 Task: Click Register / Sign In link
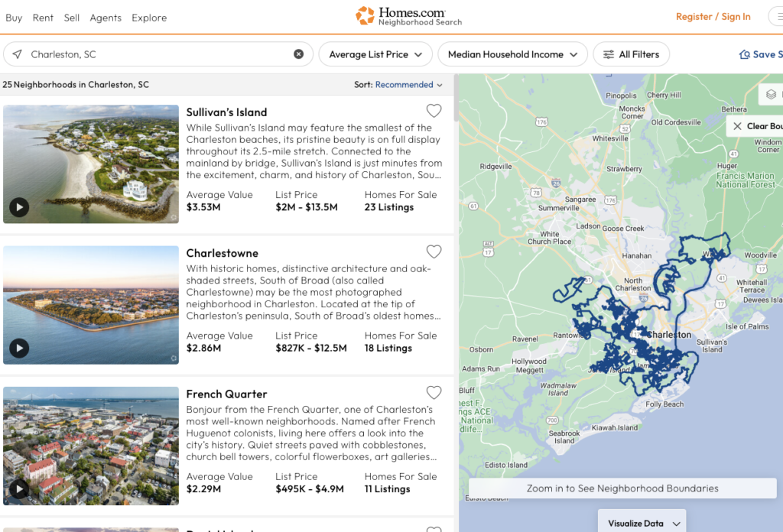coord(713,17)
